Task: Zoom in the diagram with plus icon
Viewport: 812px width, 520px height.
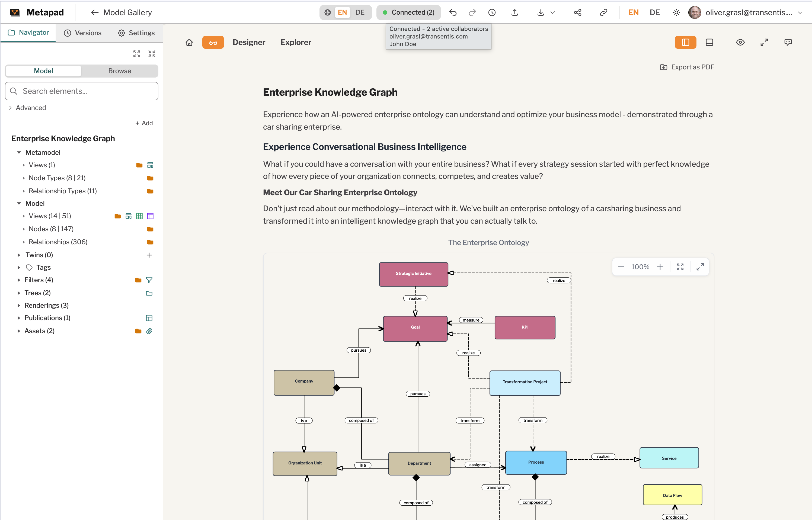Action: coord(660,267)
